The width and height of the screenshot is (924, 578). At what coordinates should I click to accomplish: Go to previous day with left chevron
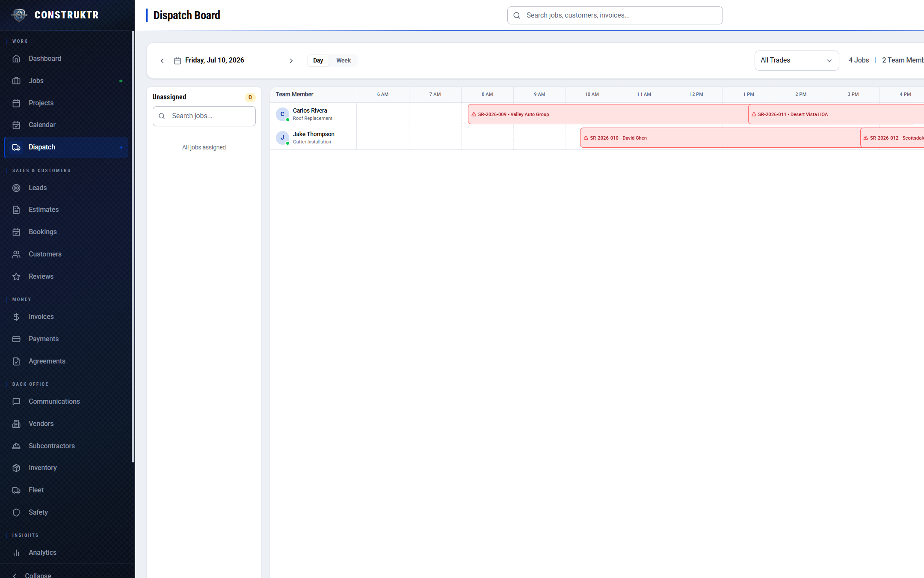162,61
